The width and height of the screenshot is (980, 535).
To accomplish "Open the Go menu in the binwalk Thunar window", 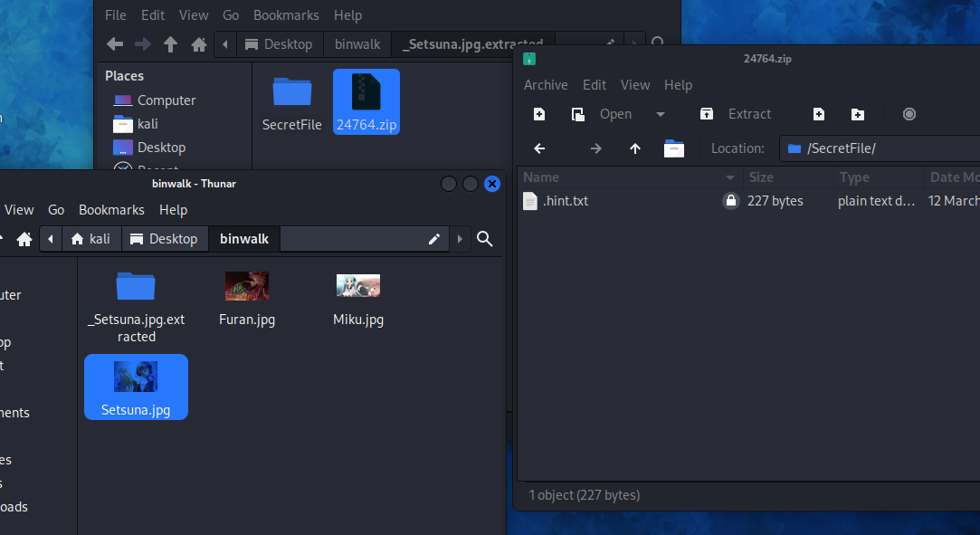I will click(56, 210).
